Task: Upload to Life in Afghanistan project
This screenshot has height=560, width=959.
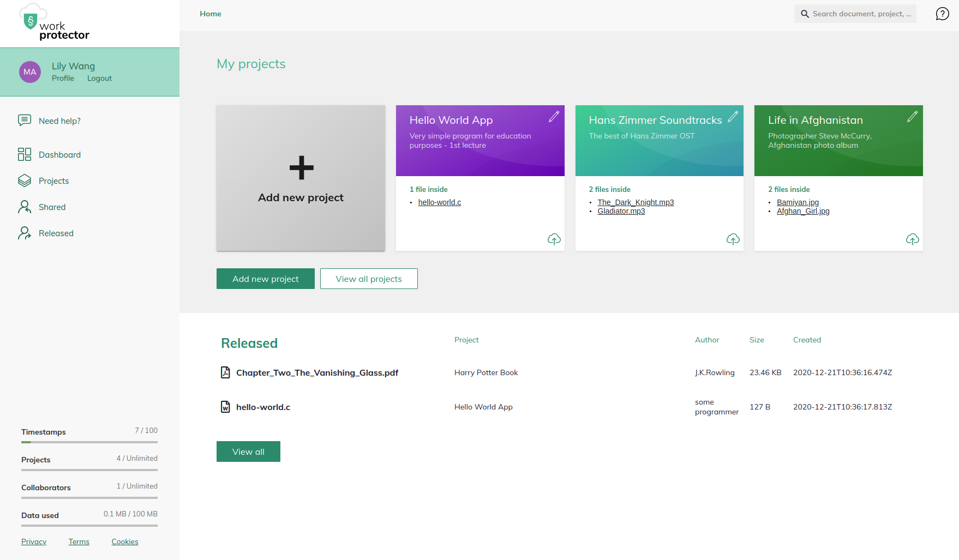Action: click(x=912, y=239)
